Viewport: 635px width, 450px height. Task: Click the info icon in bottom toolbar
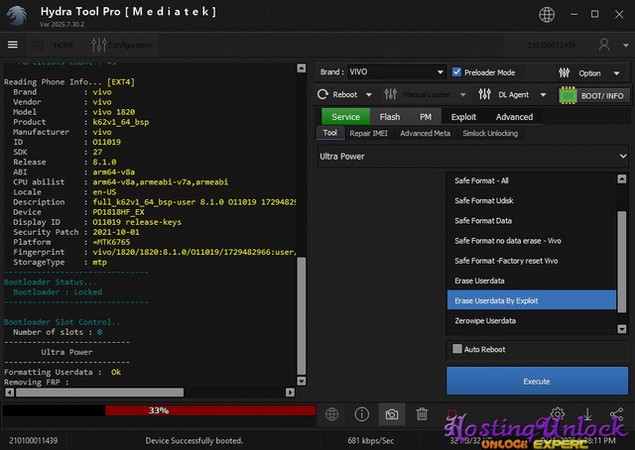click(362, 414)
